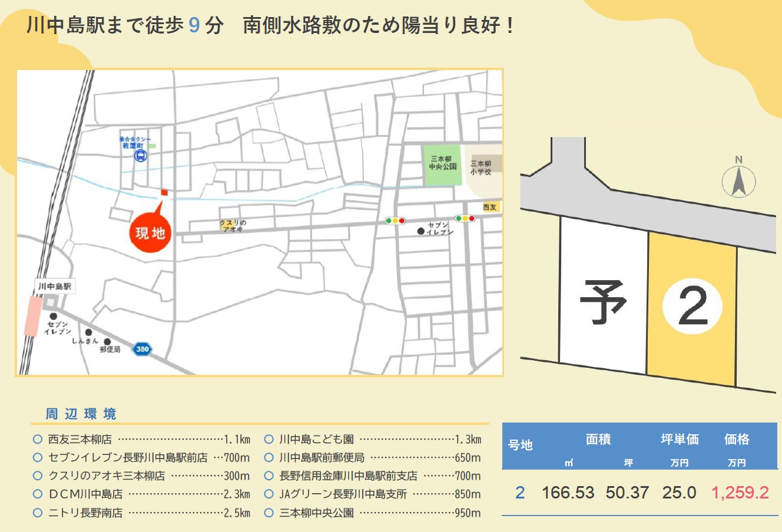Click the route 380 road sign
The height and width of the screenshot is (532, 782).
point(142,349)
